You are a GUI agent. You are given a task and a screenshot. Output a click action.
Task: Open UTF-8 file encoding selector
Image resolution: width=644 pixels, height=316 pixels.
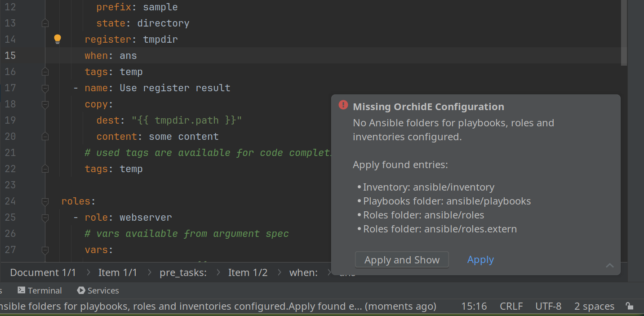click(x=548, y=306)
